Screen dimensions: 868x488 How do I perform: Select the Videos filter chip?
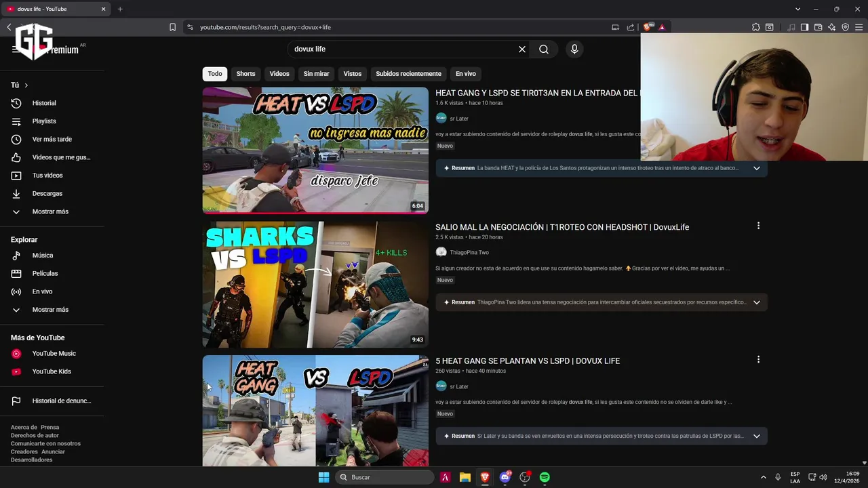(x=279, y=73)
